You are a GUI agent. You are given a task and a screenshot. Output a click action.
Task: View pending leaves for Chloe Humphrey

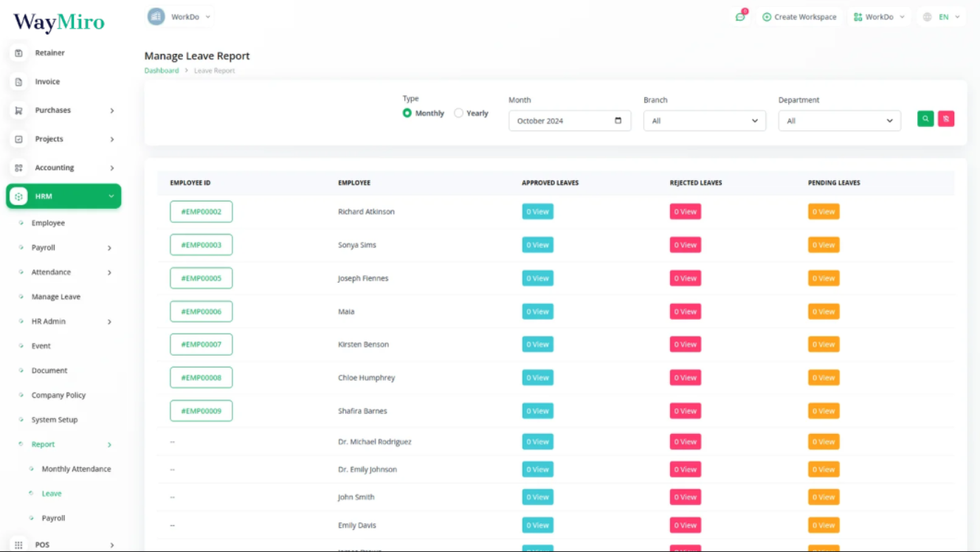(x=824, y=378)
